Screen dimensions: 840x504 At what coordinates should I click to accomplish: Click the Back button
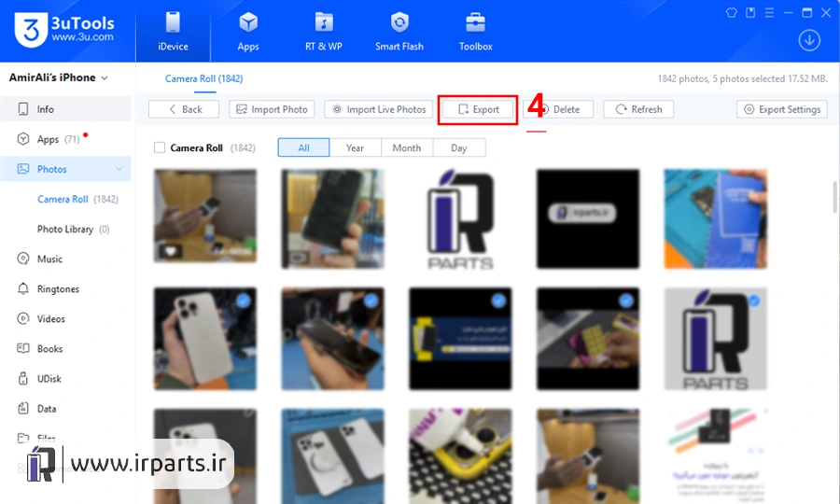click(x=184, y=109)
